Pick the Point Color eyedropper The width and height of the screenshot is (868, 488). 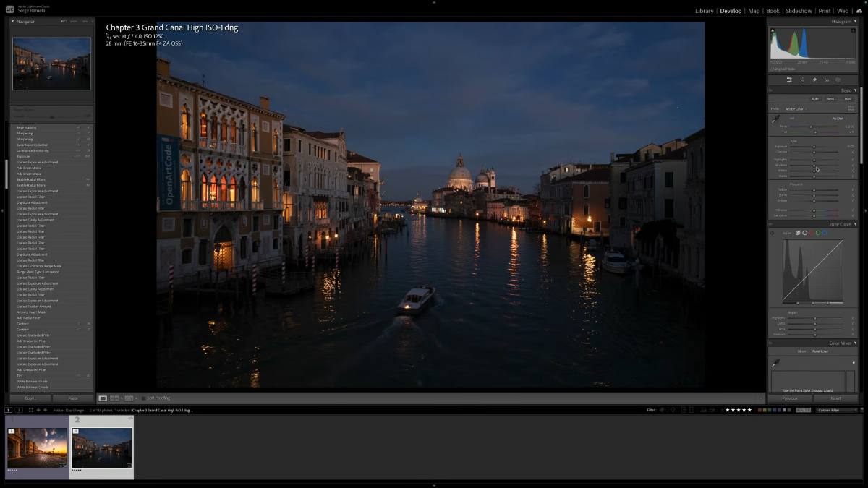point(775,363)
